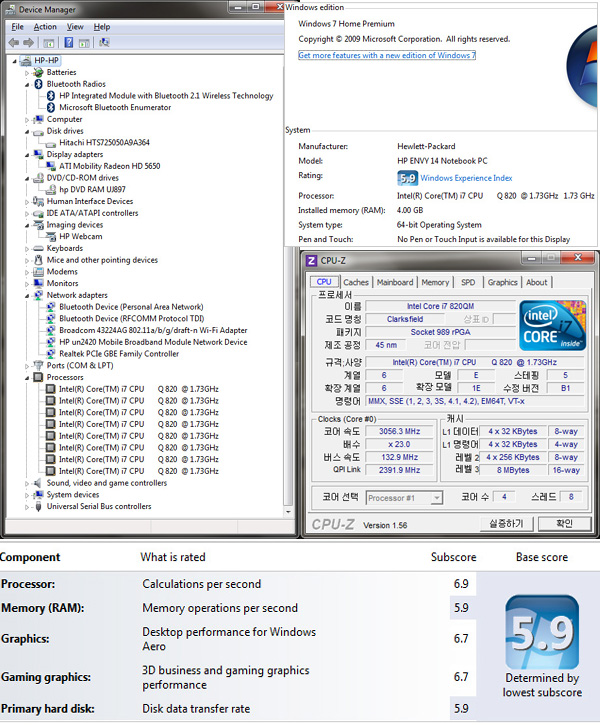
Task: Collapse the Processors node
Action: click(27, 378)
